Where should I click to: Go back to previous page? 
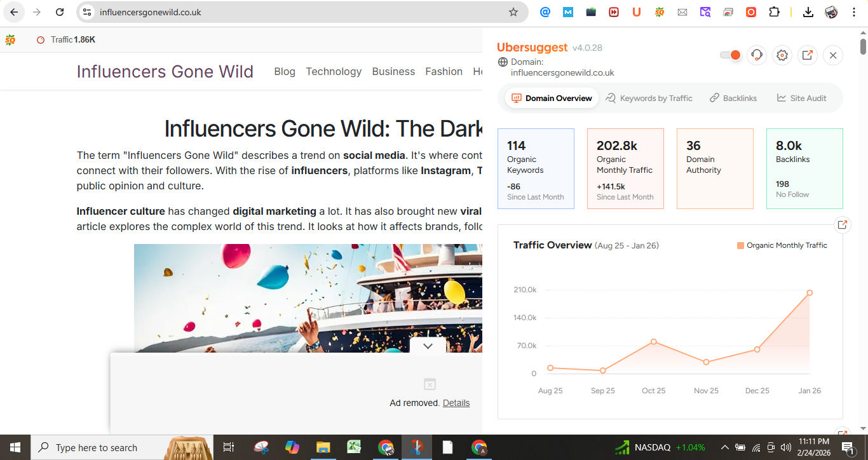(x=14, y=12)
